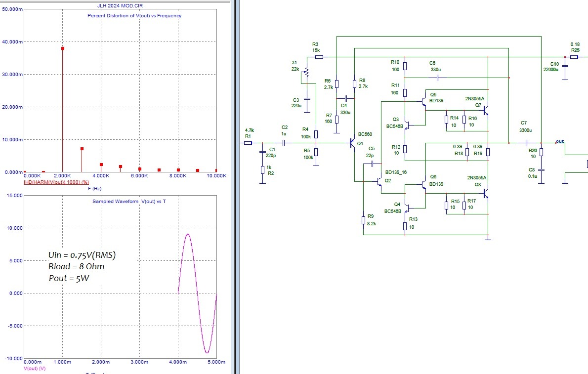Click the '15.000' Y-axis value on waveform plot
The width and height of the screenshot is (588, 374).
click(x=15, y=196)
